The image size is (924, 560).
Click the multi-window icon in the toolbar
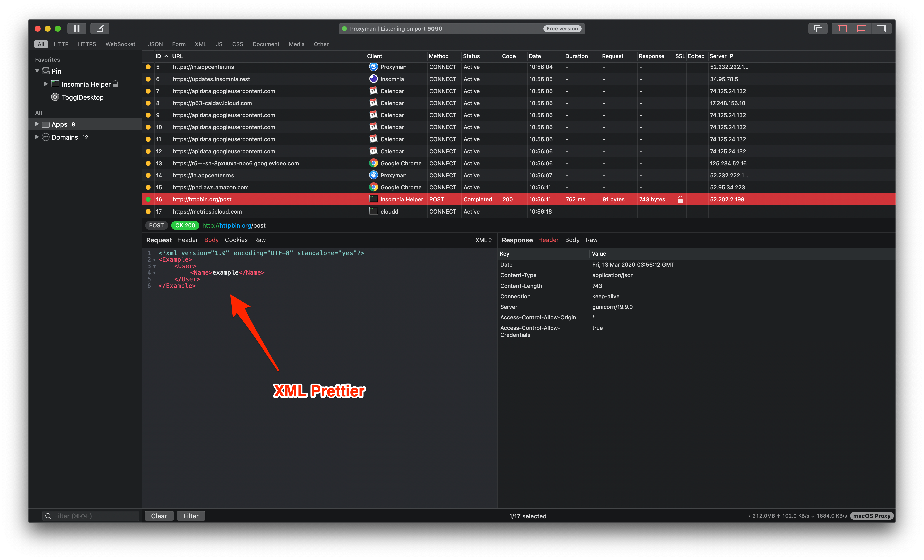click(x=818, y=29)
